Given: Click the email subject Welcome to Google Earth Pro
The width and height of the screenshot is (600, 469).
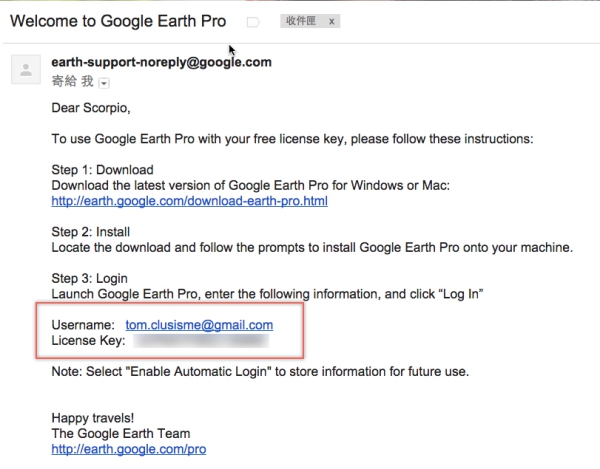Looking at the screenshot, I should click(118, 21).
